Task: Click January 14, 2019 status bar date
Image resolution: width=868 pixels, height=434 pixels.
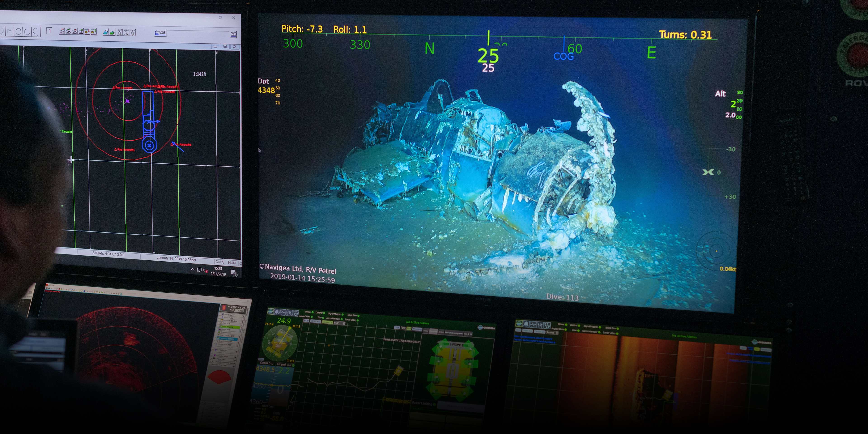Action: 176,259
